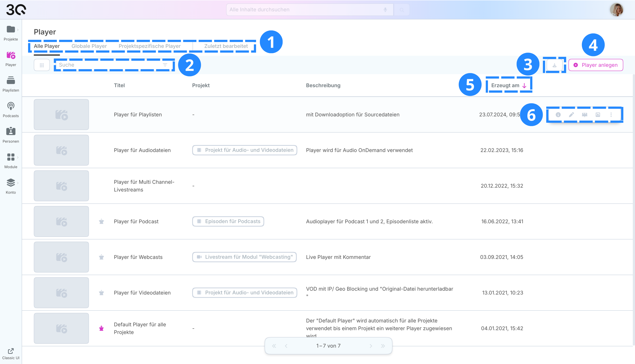The height and width of the screenshot is (364, 635).
Task: Open info for Player für Playlisten
Action: point(558,115)
